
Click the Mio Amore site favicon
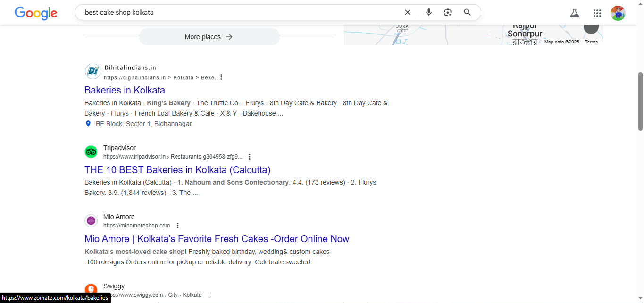tap(91, 220)
